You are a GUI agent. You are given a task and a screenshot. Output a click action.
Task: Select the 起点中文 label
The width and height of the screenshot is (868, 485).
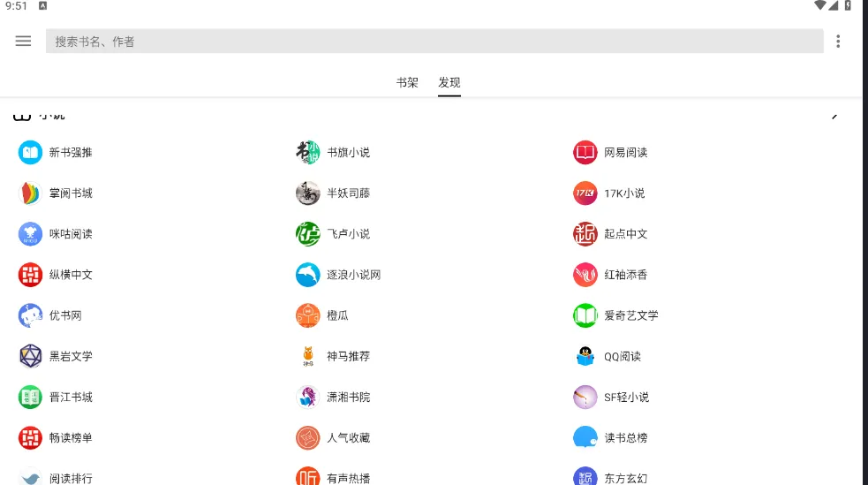[x=625, y=233]
